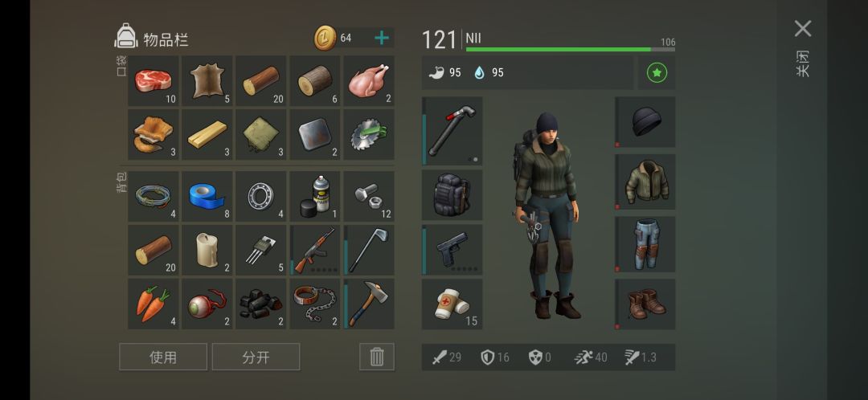Select the spray paint can
Viewport: 868px width, 400px height.
(x=315, y=197)
